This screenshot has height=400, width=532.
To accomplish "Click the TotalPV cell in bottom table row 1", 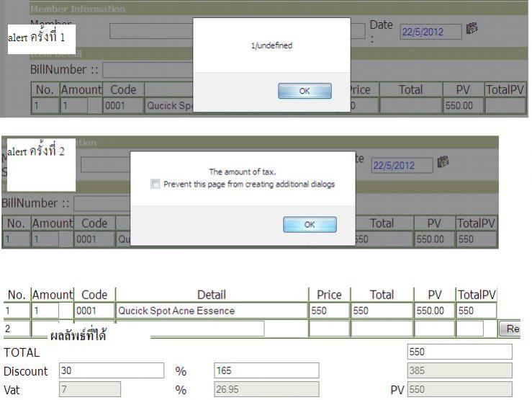I will 477,311.
